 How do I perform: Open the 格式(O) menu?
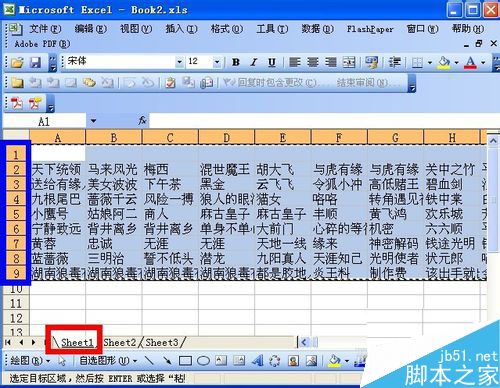226,29
